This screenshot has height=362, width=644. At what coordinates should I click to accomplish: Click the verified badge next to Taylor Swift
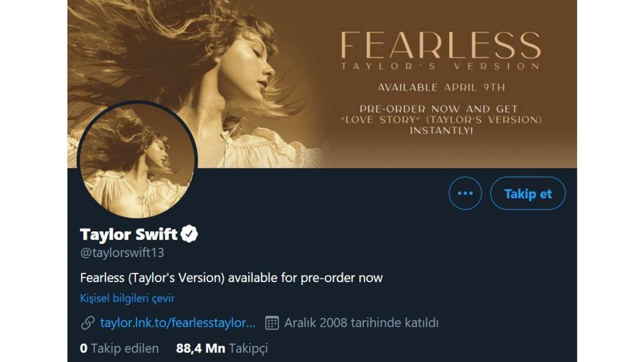pyautogui.click(x=191, y=233)
